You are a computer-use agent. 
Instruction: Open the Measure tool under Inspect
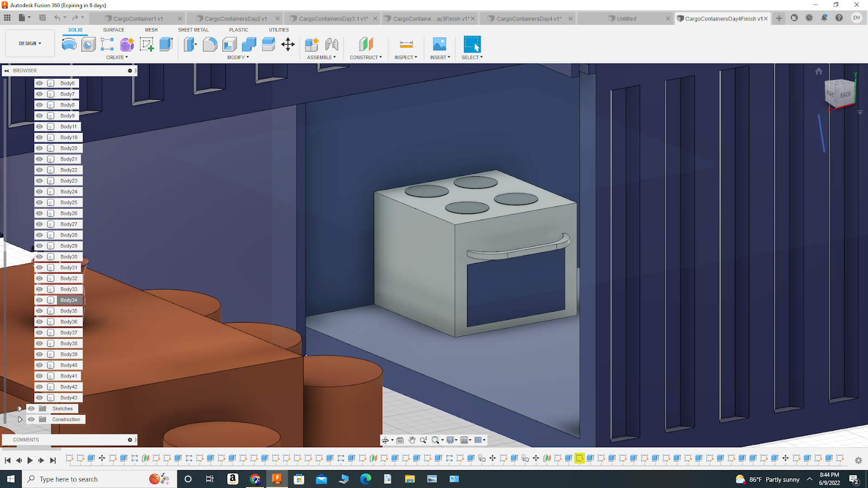click(x=405, y=46)
